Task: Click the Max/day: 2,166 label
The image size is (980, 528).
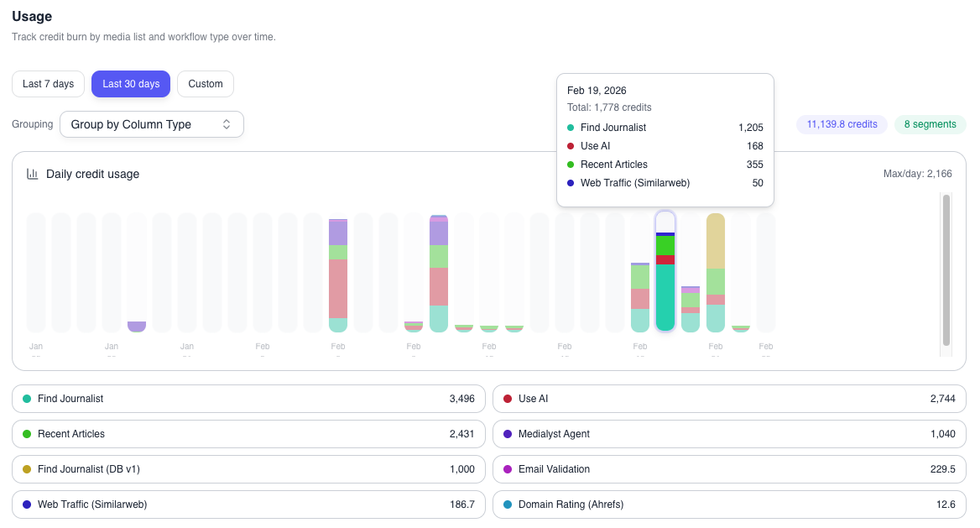Action: point(918,174)
